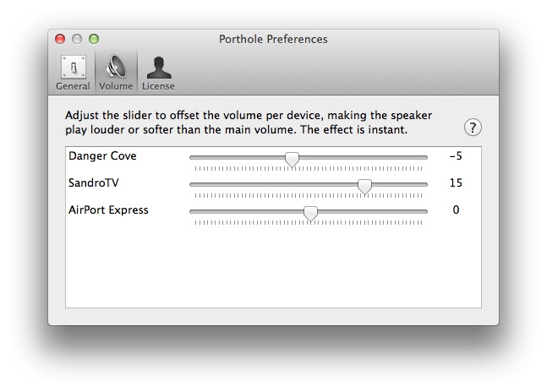
Task: Click the Porthole Preferences title bar text
Action: click(x=273, y=39)
